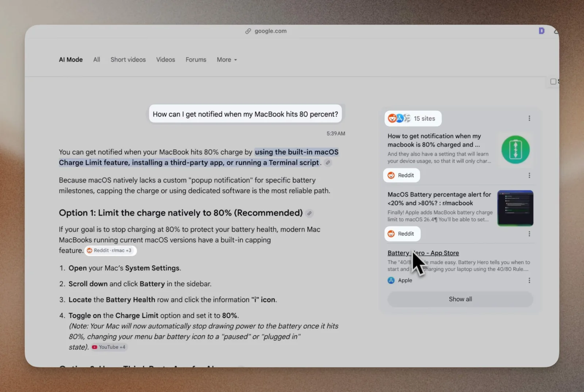This screenshot has width=584, height=392.
Task: Open Reddit r/mac +3 citation chip
Action: (x=111, y=250)
